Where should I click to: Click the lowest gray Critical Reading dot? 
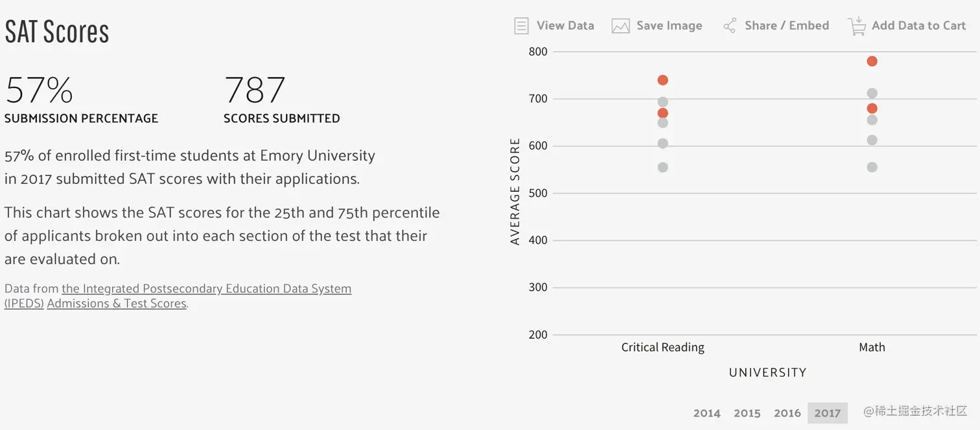click(662, 167)
